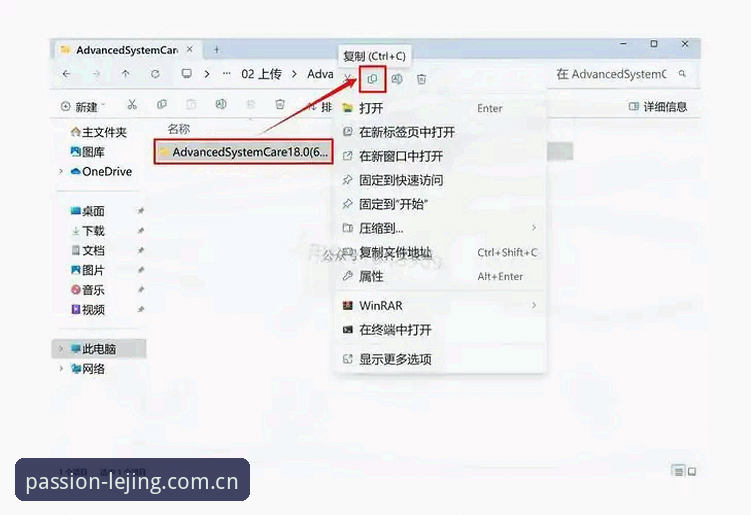This screenshot has width=751, height=515.
Task: Switch to the details list view icon in the status bar
Action: click(678, 471)
